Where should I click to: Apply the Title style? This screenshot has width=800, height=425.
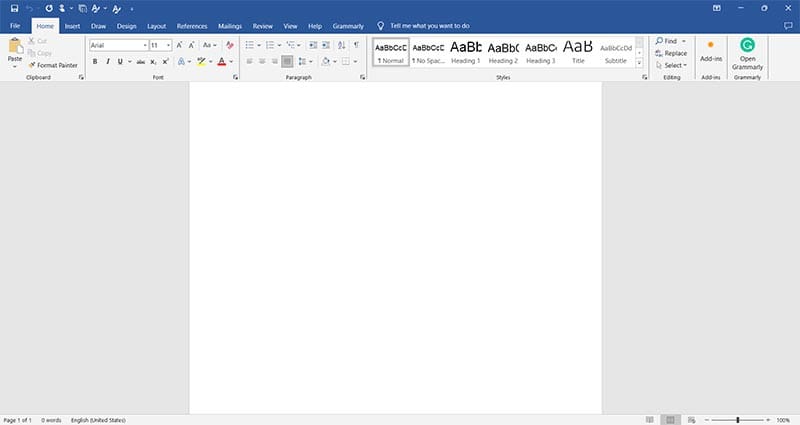tap(578, 52)
